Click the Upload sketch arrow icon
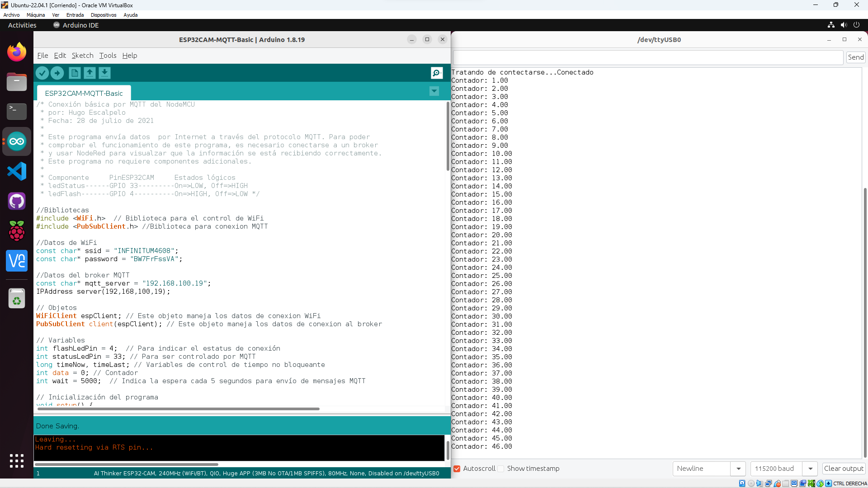The height and width of the screenshot is (488, 868). (x=57, y=73)
